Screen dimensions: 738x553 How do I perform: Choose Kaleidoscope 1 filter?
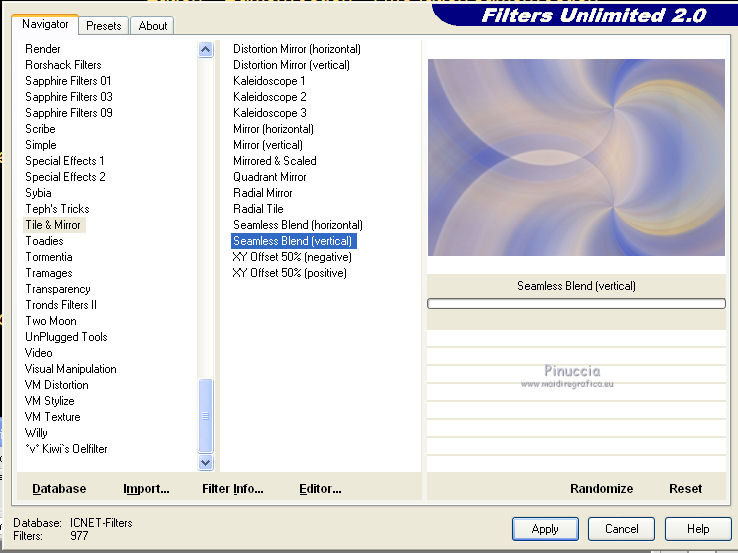click(x=269, y=81)
